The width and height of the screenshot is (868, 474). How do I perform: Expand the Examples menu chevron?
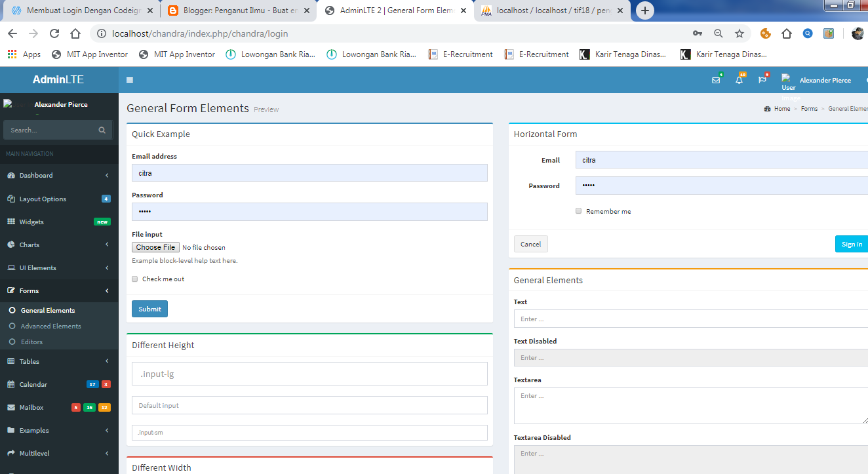107,430
